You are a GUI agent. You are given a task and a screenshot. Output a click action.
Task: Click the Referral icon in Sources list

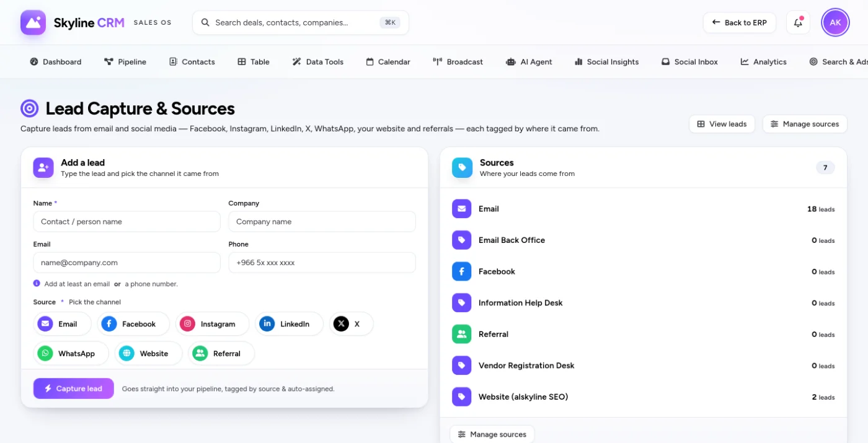click(462, 334)
